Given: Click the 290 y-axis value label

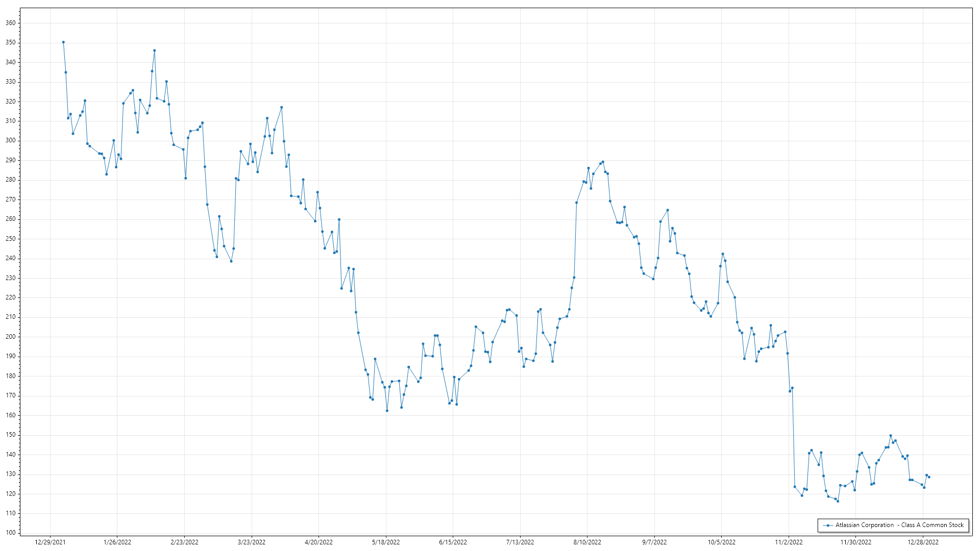Looking at the screenshot, I should tap(11, 160).
